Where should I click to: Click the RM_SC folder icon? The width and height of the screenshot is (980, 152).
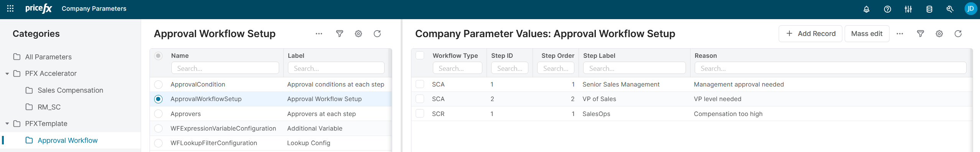coord(29,107)
